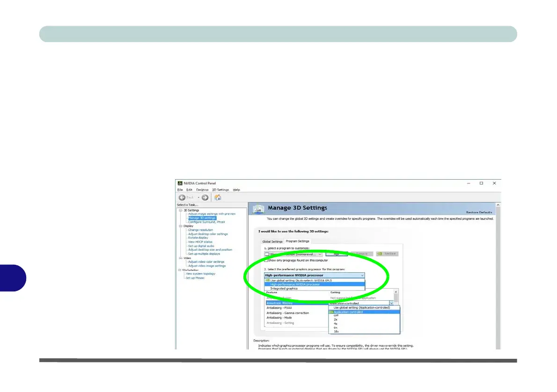Toggle Show only programs found on this computer
Image resolution: width=557 pixels, height=392 pixels.
[x=266, y=260]
